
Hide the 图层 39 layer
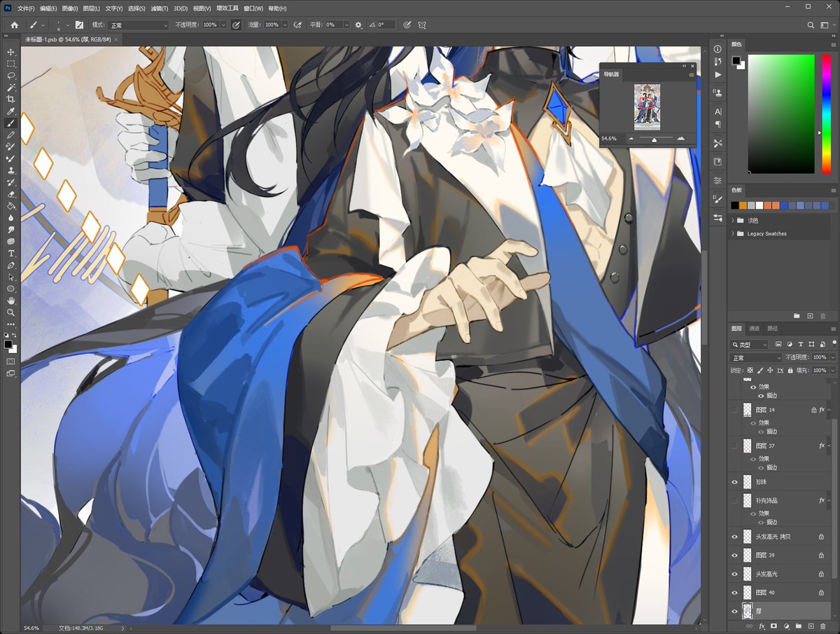click(734, 555)
